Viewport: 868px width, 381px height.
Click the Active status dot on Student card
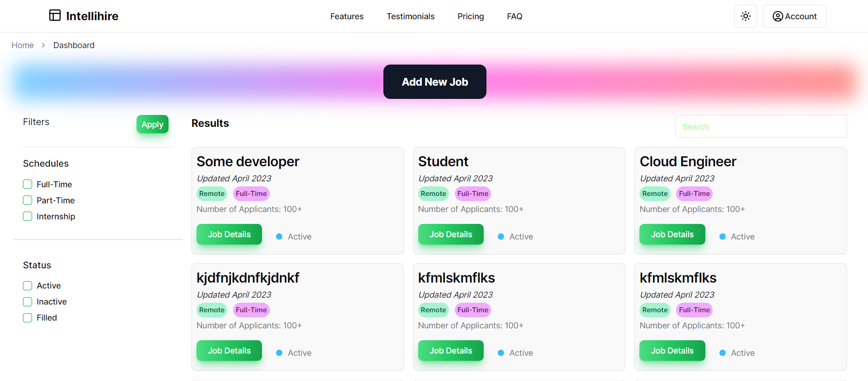pos(501,237)
